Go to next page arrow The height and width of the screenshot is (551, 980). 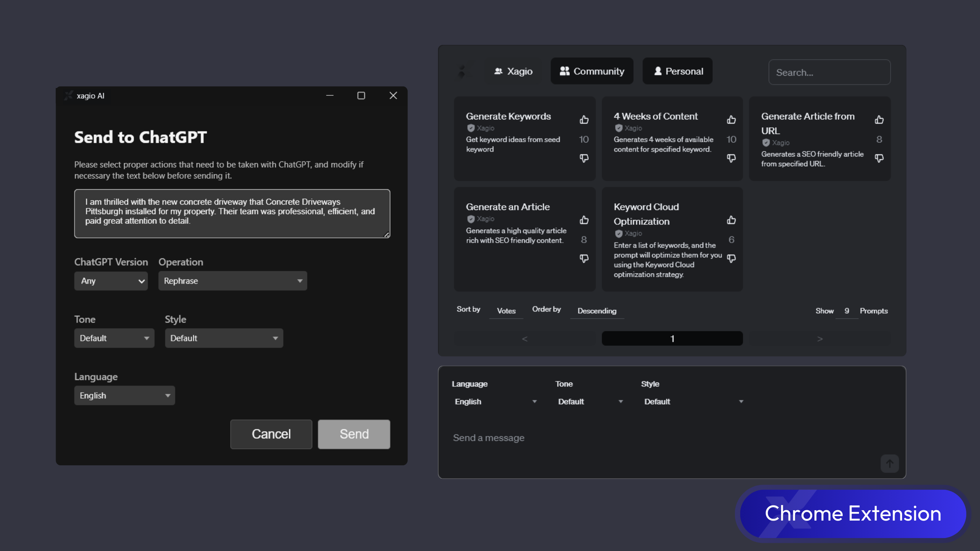[820, 338]
